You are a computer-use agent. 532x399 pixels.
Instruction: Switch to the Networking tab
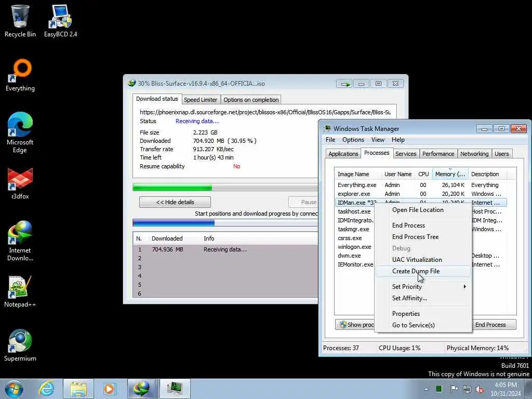(474, 154)
